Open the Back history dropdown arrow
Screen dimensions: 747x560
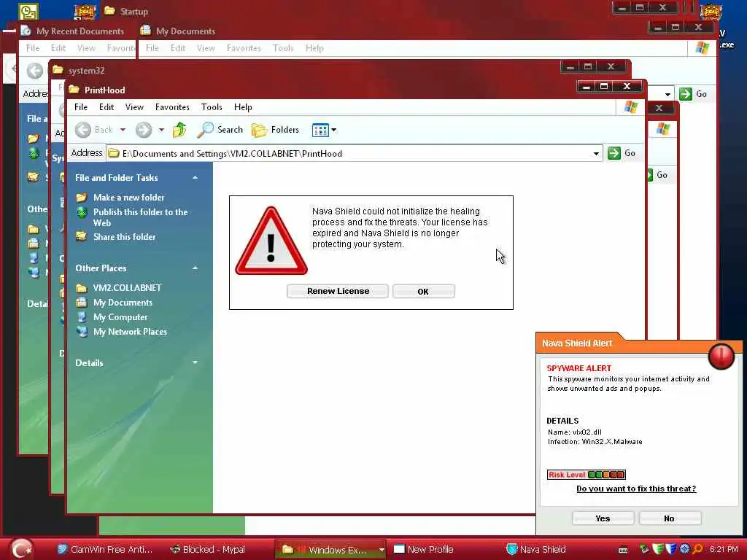(x=123, y=130)
